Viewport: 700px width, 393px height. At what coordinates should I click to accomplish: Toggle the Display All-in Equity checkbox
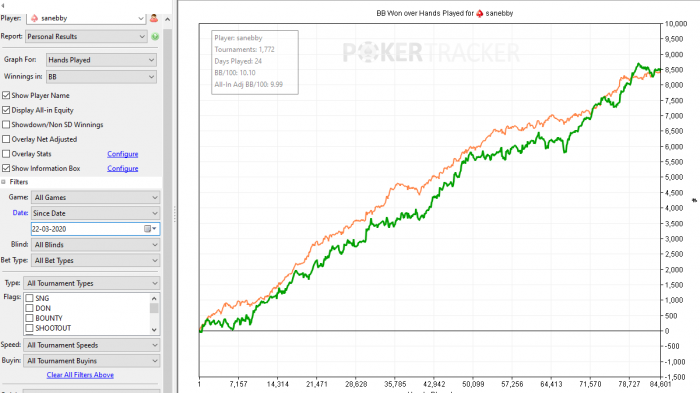click(6, 110)
